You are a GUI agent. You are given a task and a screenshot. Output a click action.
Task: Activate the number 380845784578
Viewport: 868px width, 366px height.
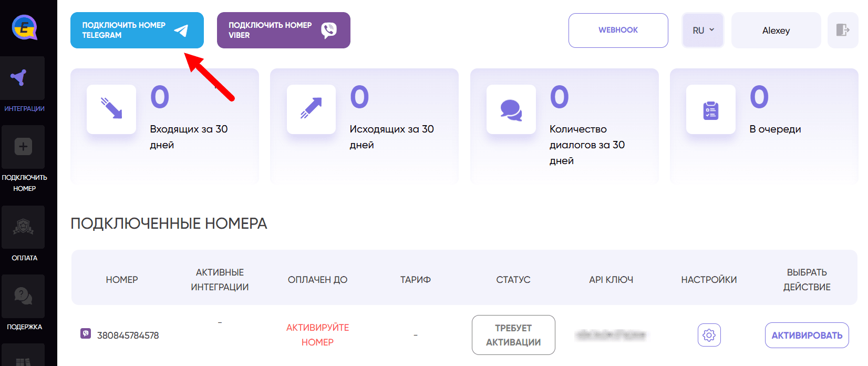(807, 335)
